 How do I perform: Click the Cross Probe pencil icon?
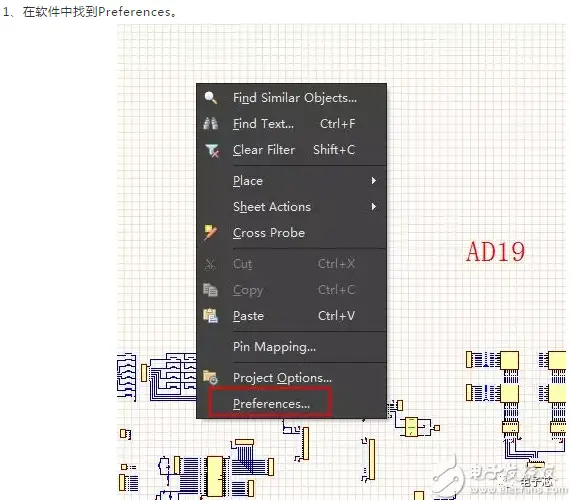[210, 233]
